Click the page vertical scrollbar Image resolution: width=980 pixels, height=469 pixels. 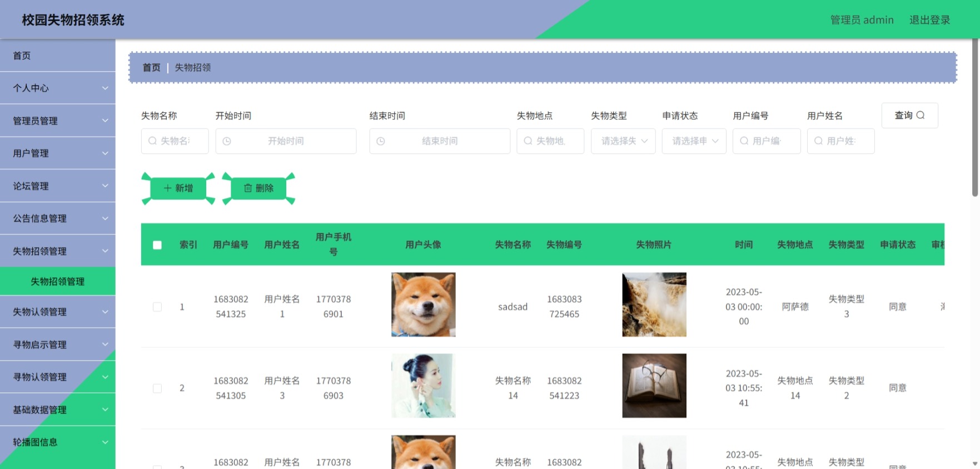coord(975,118)
